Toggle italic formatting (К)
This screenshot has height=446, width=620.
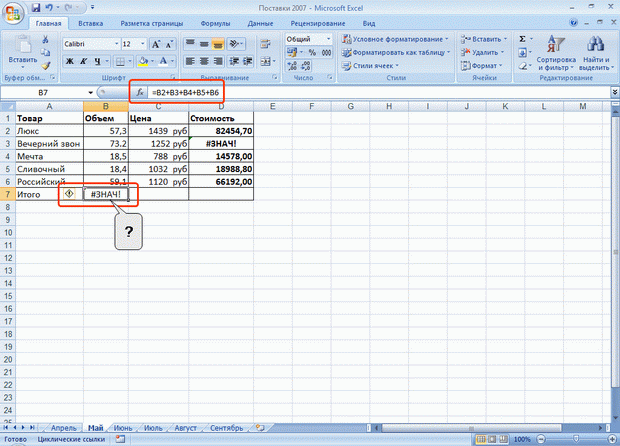click(85, 61)
